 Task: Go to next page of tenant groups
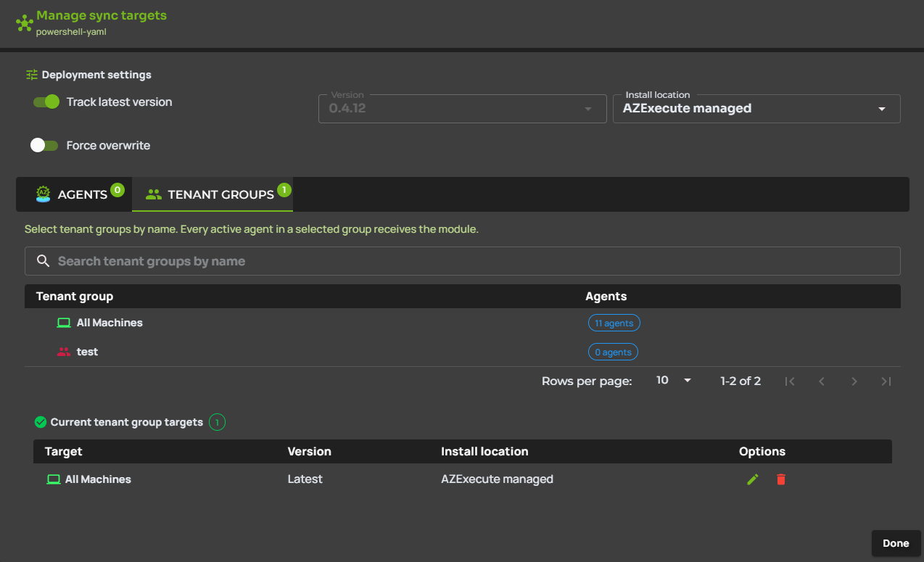click(854, 381)
